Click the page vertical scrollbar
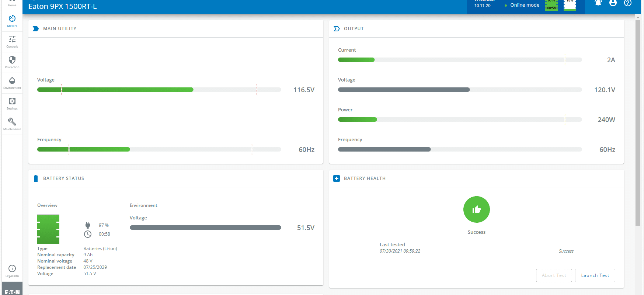 click(638, 123)
